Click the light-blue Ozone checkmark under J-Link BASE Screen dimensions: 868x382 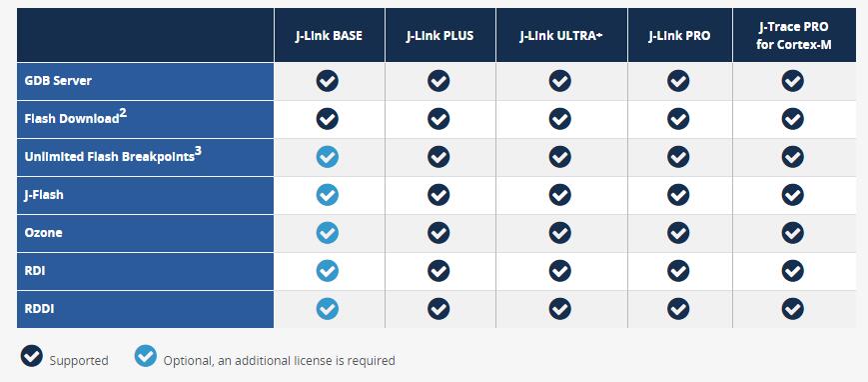point(328,233)
